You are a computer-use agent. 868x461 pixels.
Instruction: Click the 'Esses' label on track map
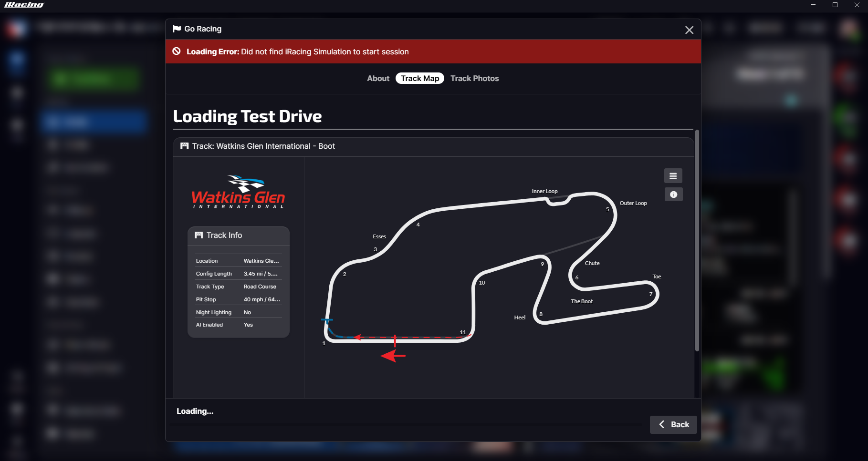click(x=379, y=236)
